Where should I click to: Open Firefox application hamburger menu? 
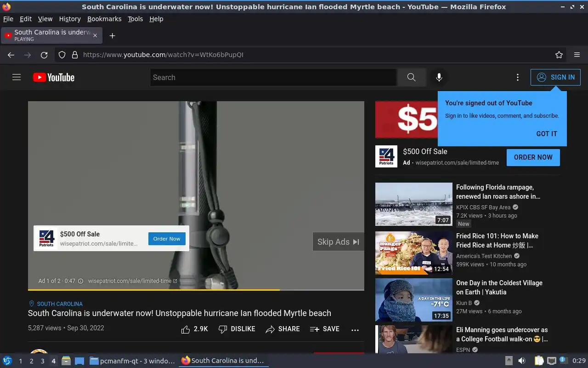577,55
